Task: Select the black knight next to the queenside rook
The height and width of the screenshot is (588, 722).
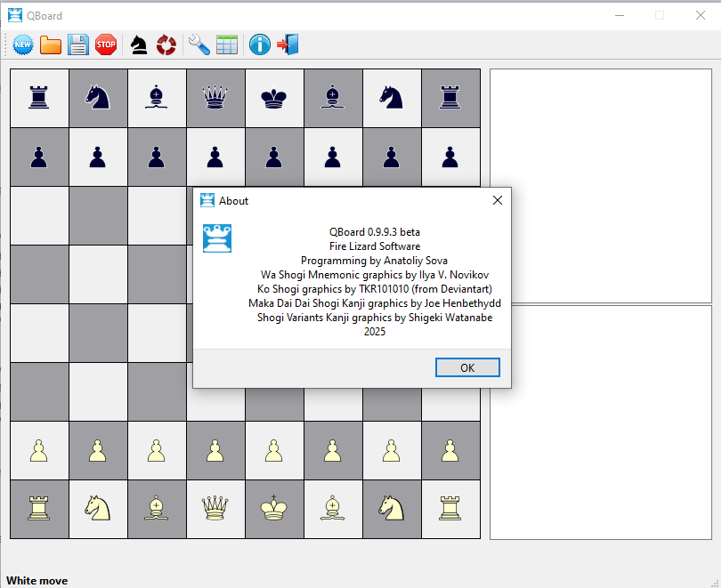Action: (x=98, y=98)
